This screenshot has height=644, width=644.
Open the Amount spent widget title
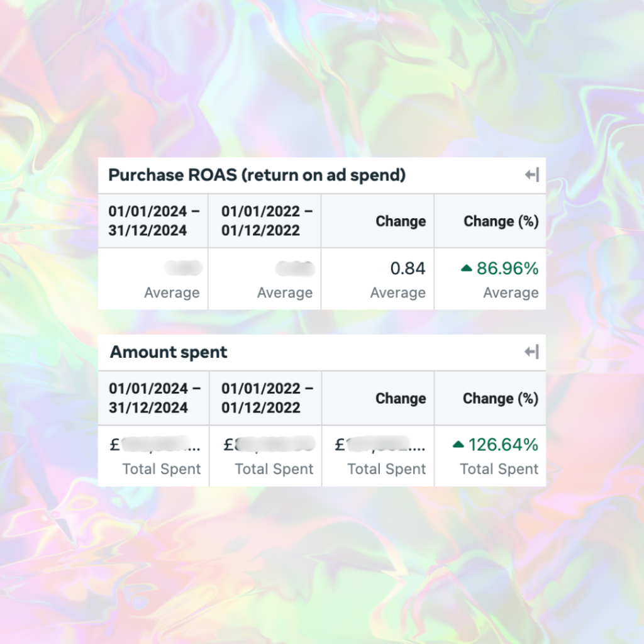tap(168, 352)
